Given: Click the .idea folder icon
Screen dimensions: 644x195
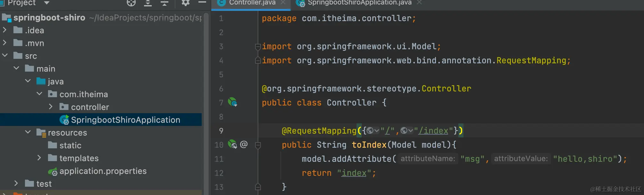Looking at the screenshot, I should pyautogui.click(x=18, y=30).
